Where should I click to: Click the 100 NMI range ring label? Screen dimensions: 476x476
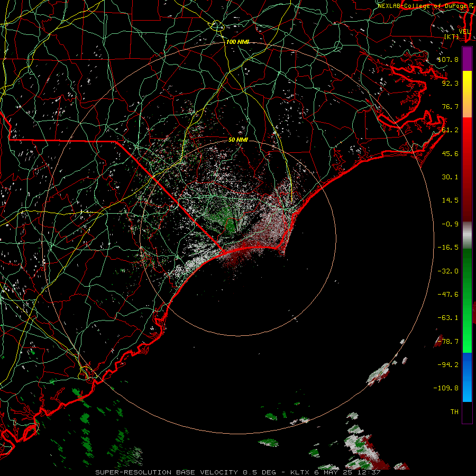[x=237, y=42]
